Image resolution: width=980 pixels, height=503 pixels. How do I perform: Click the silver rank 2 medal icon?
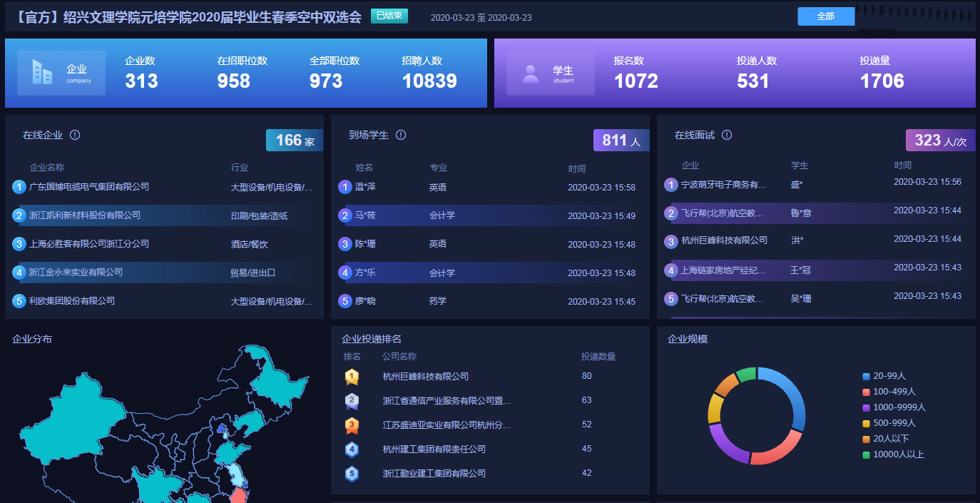coord(352,401)
